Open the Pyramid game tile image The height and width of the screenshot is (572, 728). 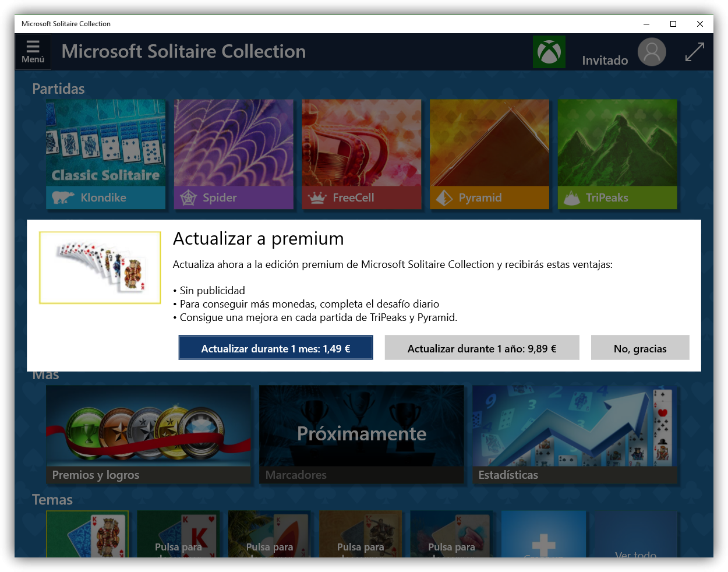click(x=489, y=143)
